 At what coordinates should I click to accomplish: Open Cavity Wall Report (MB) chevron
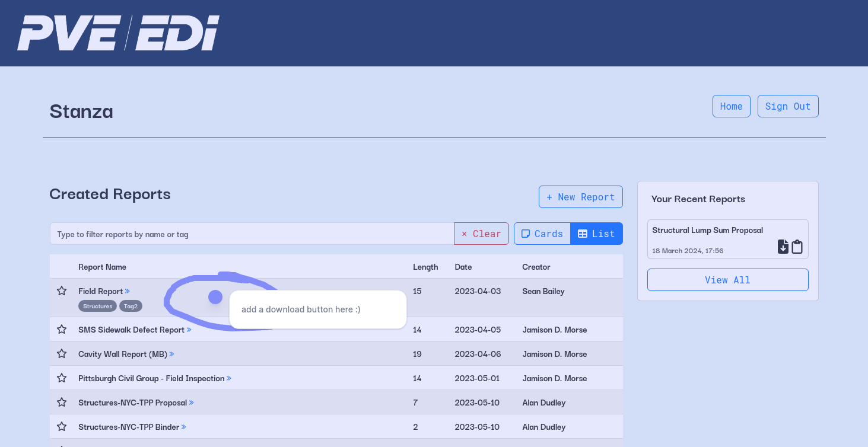tap(171, 354)
